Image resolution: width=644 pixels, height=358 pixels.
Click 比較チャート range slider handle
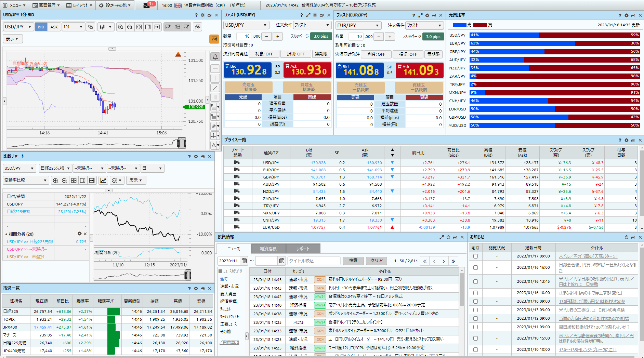coord(188,275)
